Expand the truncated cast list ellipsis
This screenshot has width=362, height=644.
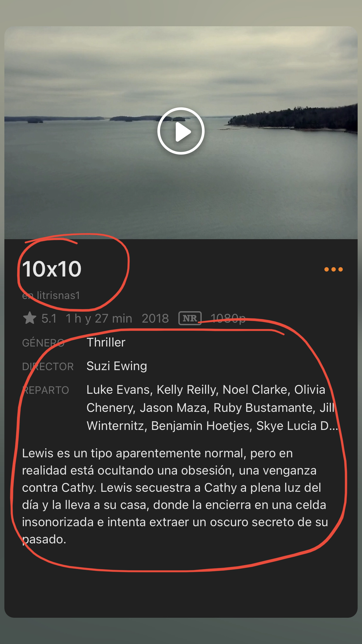334,426
